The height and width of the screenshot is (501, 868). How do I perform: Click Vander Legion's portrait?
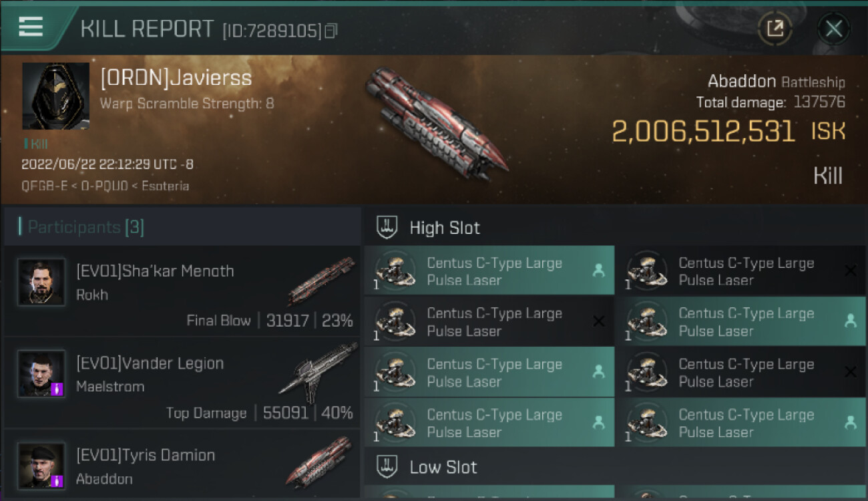(x=41, y=373)
